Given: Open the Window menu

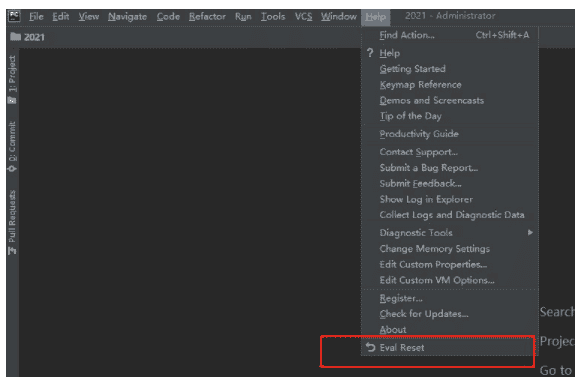Looking at the screenshot, I should pos(339,17).
